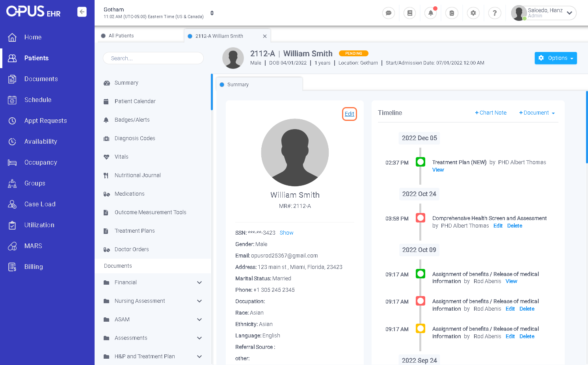Show the full SSN
Image resolution: width=588 pixels, height=365 pixels.
coord(287,233)
